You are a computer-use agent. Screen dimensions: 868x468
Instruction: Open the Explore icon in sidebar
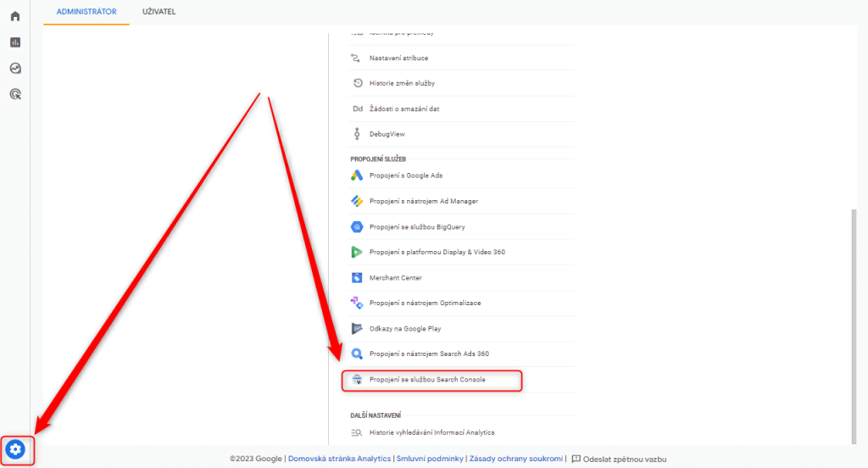[15, 69]
